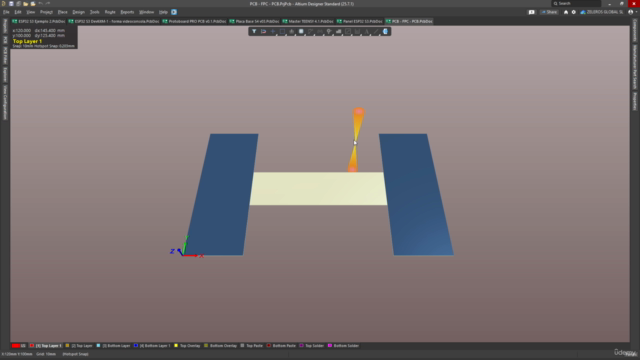This screenshot has height=360, width=640.
Task: Click the blue play icon beside Help
Action: click(174, 12)
